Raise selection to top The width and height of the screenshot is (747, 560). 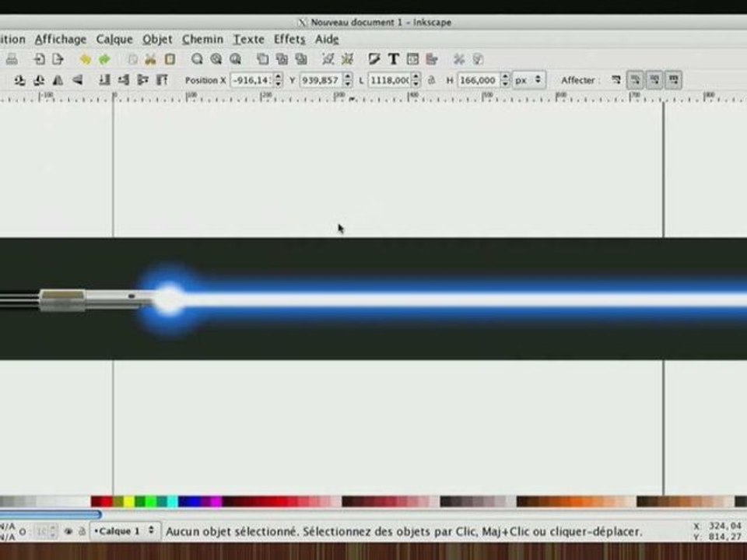162,80
